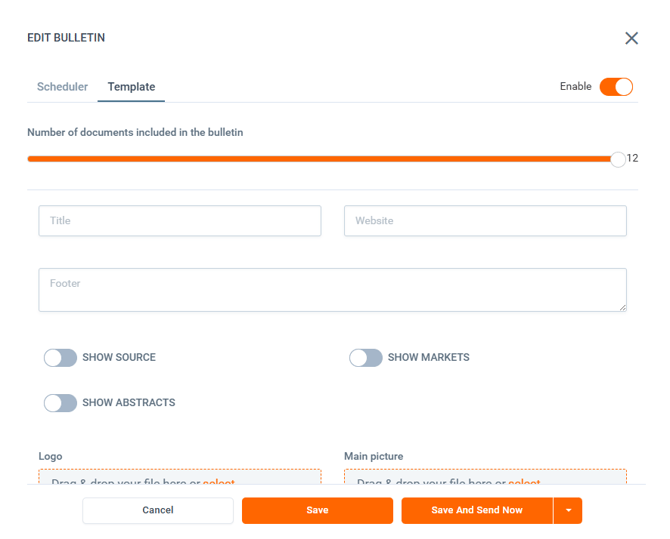The image size is (670, 539).
Task: Click the Logo drag-and-drop upload area
Action: (x=120, y=478)
